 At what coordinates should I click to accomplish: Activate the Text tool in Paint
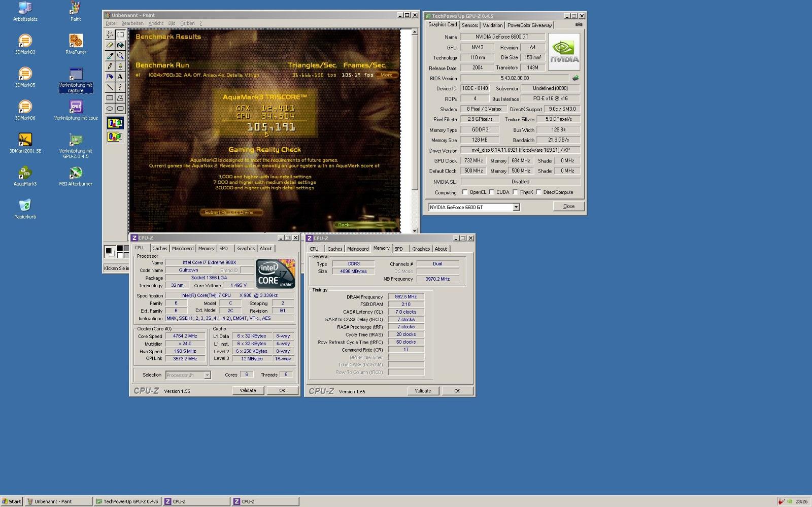(x=120, y=77)
